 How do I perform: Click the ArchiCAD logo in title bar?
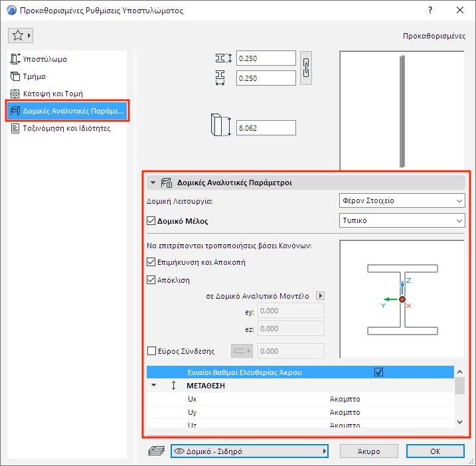11,11
